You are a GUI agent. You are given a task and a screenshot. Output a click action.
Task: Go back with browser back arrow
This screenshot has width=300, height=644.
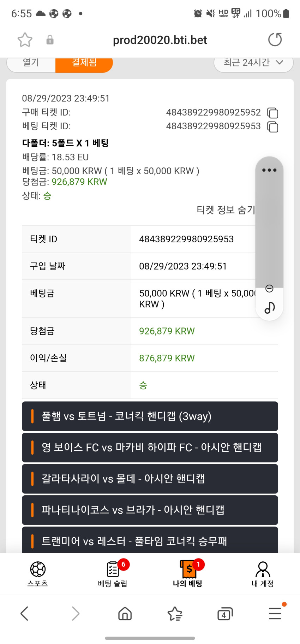tap(24, 614)
